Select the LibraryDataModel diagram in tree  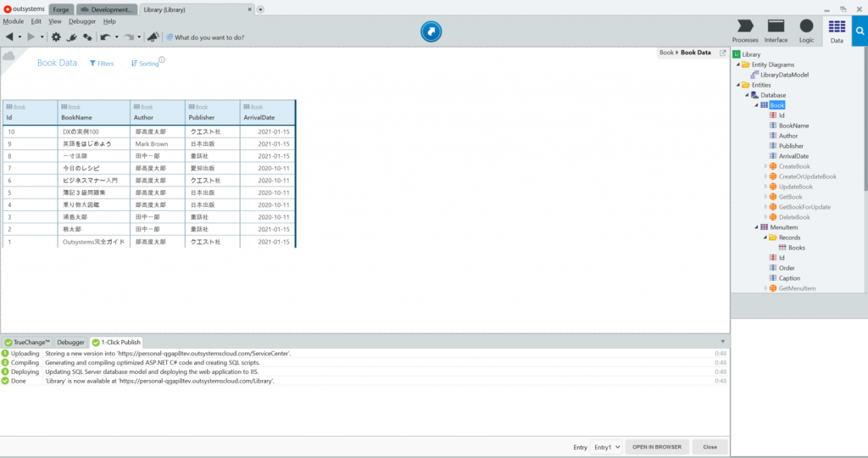click(784, 75)
